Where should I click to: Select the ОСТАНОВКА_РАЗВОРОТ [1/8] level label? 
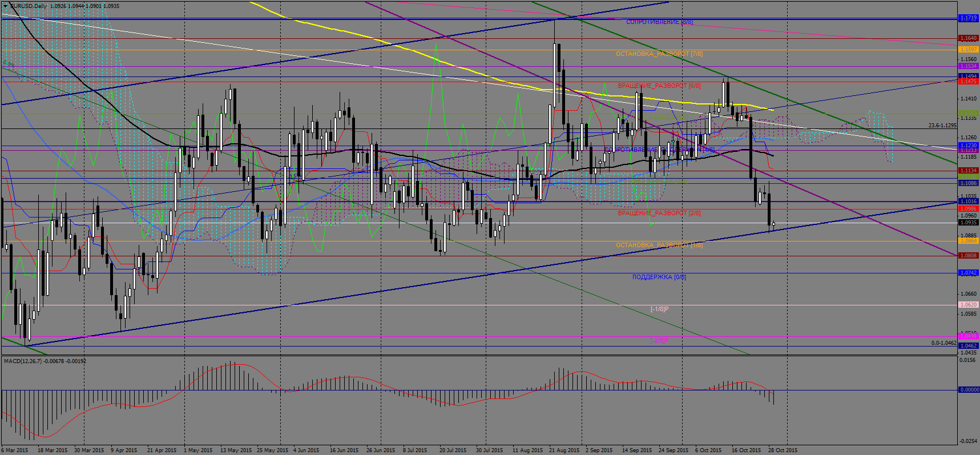[659, 245]
